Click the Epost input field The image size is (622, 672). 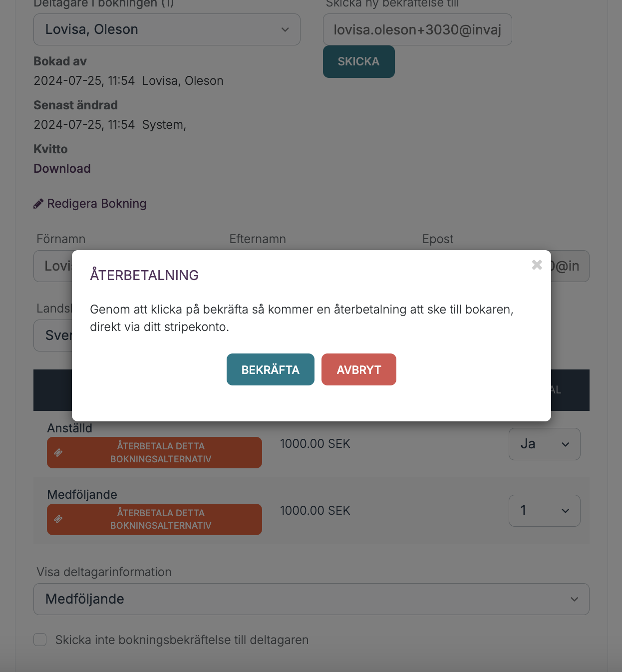[570, 266]
